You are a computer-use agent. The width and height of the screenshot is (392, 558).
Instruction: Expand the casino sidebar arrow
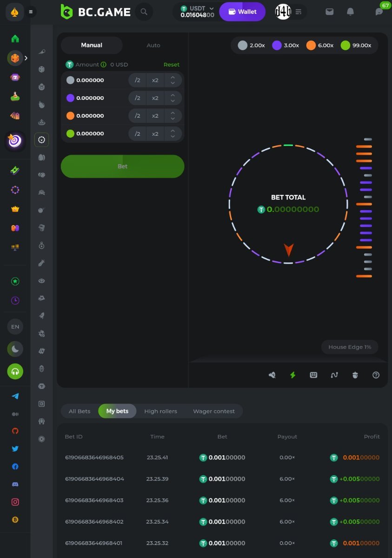[x=26, y=58]
